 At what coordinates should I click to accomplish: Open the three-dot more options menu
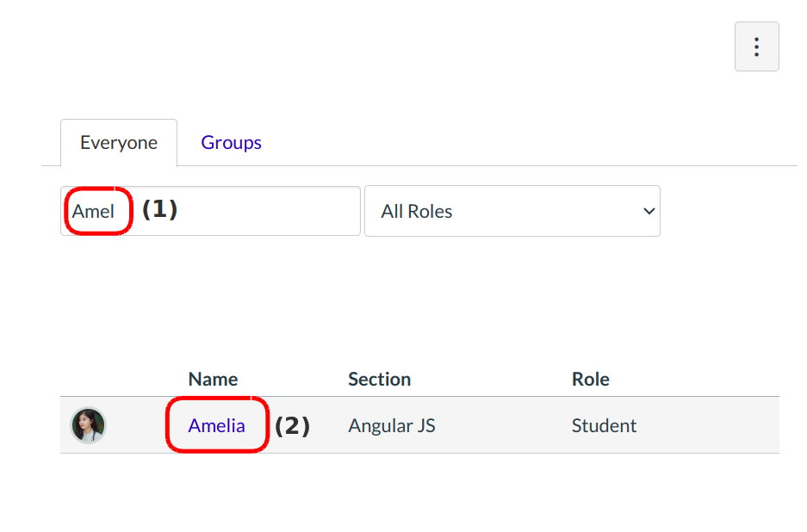pyautogui.click(x=756, y=46)
